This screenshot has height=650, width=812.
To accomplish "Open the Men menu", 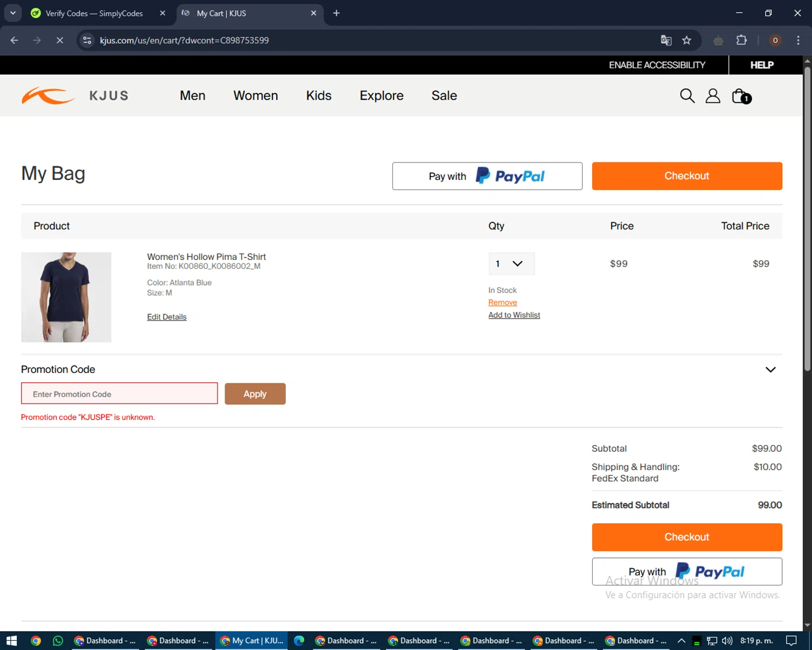I will click(193, 95).
